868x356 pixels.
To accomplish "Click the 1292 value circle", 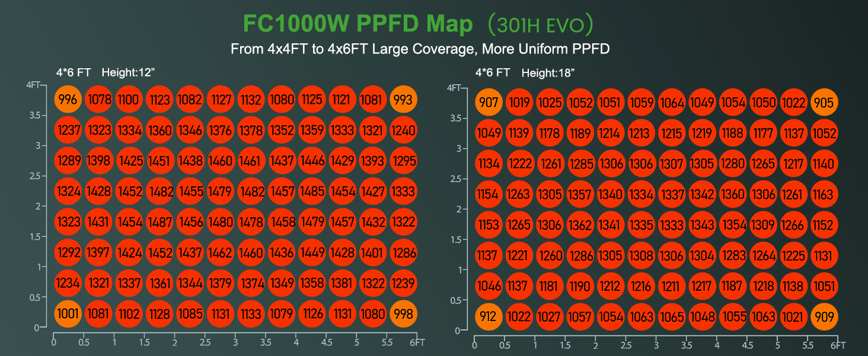I will 68,253.
